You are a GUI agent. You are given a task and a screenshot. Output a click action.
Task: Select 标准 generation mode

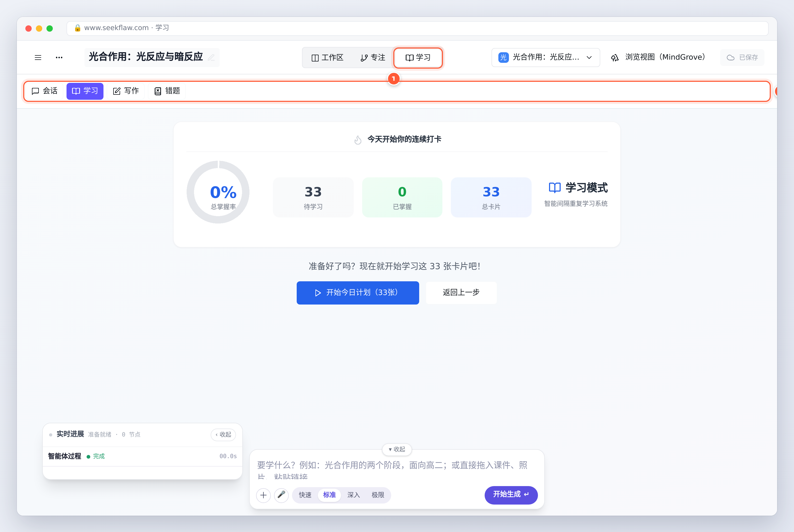pyautogui.click(x=329, y=495)
